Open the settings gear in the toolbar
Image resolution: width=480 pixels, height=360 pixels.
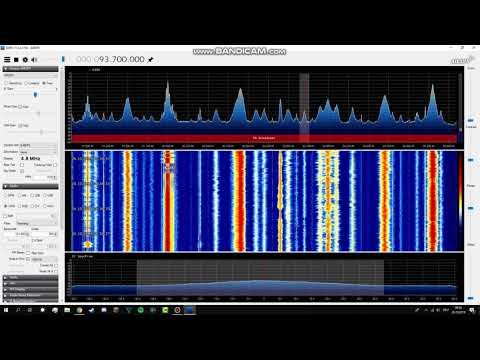(x=25, y=60)
